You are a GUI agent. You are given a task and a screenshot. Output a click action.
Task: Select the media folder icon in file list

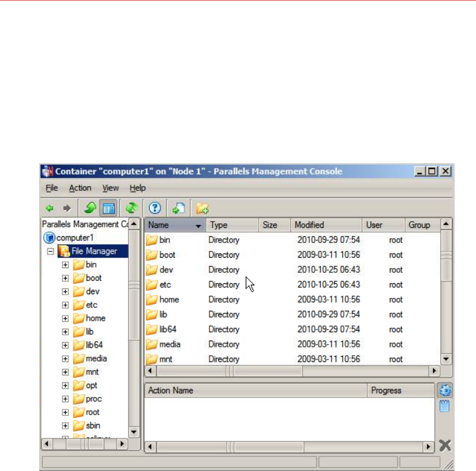pyautogui.click(x=152, y=344)
